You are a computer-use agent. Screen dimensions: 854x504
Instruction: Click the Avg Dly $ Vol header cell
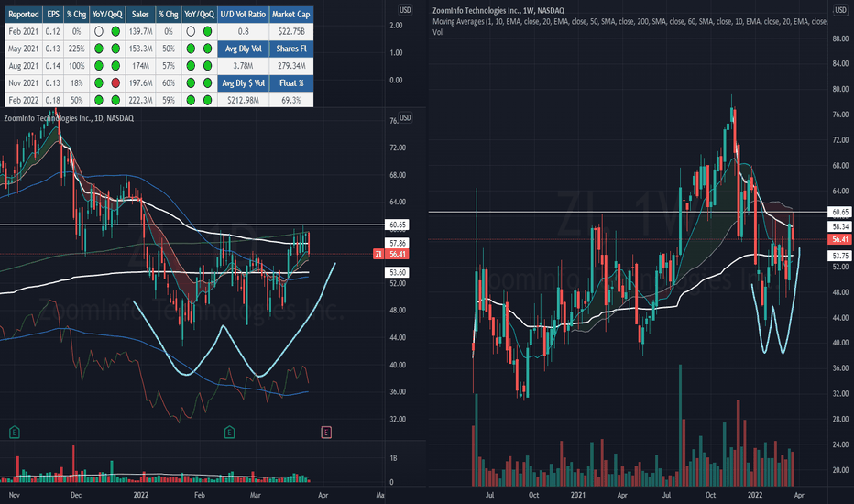tap(243, 82)
